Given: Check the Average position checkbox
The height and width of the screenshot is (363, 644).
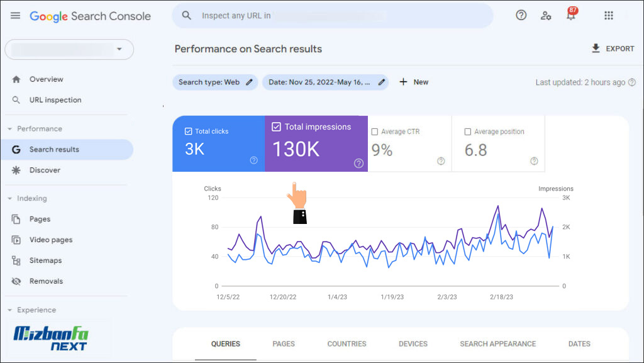Looking at the screenshot, I should point(467,132).
